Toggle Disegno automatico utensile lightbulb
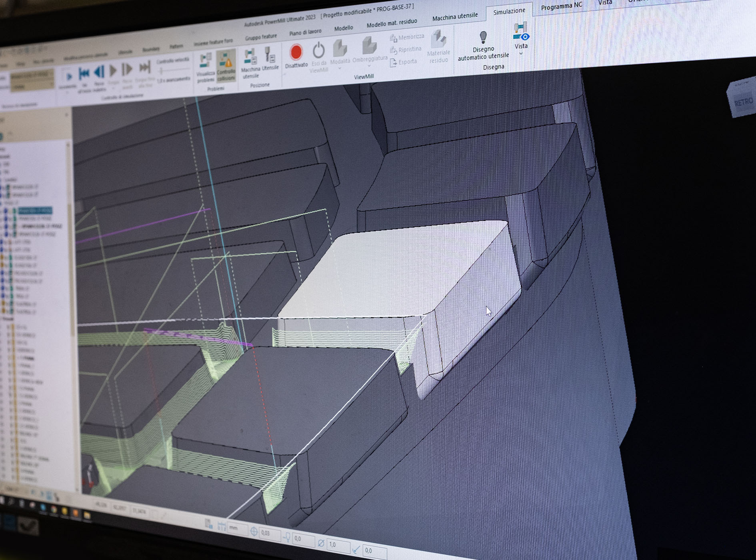The height and width of the screenshot is (560, 756). (x=483, y=37)
